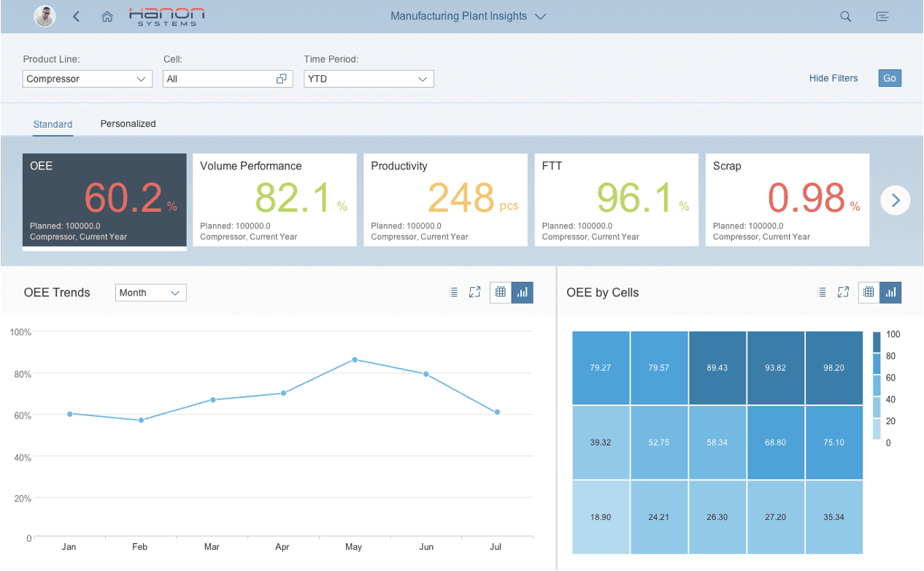
Task: Click the Hide Filters link
Action: (833, 78)
